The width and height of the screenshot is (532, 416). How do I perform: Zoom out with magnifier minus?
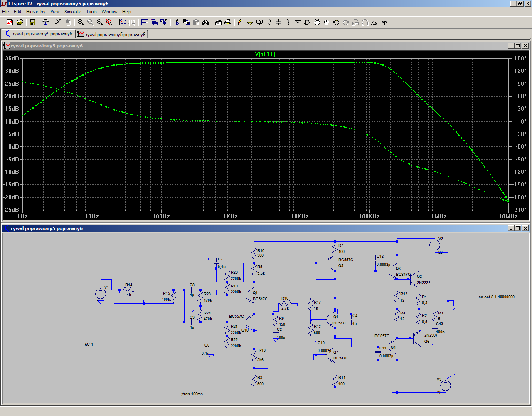tap(100, 22)
